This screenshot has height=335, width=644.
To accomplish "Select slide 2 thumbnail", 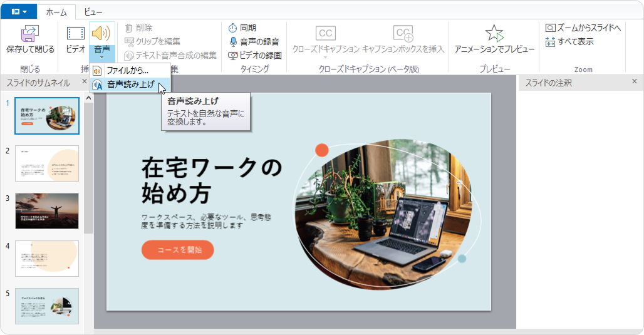I will pos(47,163).
